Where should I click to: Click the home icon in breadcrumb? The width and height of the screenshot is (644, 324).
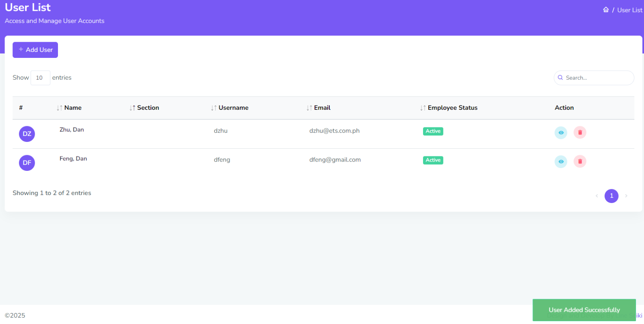tap(606, 10)
